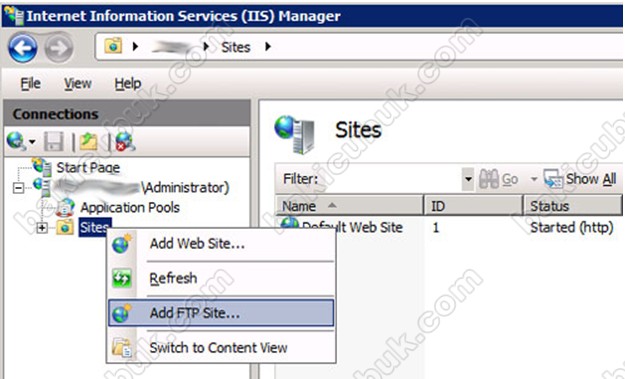Click the Add Web Site globe icon
Viewport: 625px width, 379px height.
coord(122,244)
